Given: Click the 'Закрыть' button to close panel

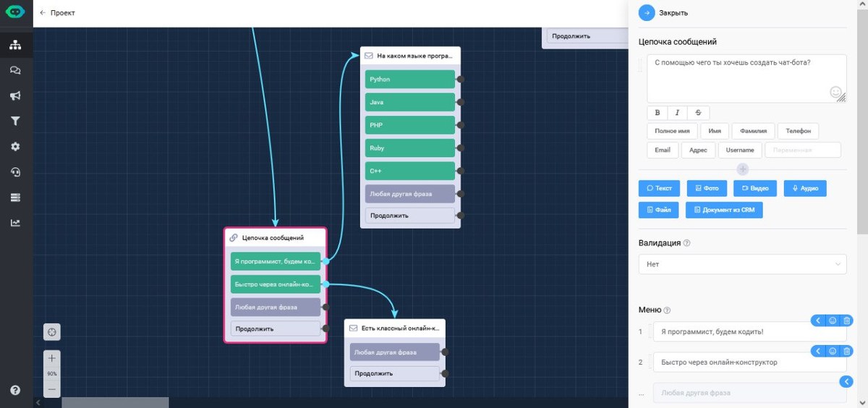Looking at the screenshot, I should click(x=663, y=13).
